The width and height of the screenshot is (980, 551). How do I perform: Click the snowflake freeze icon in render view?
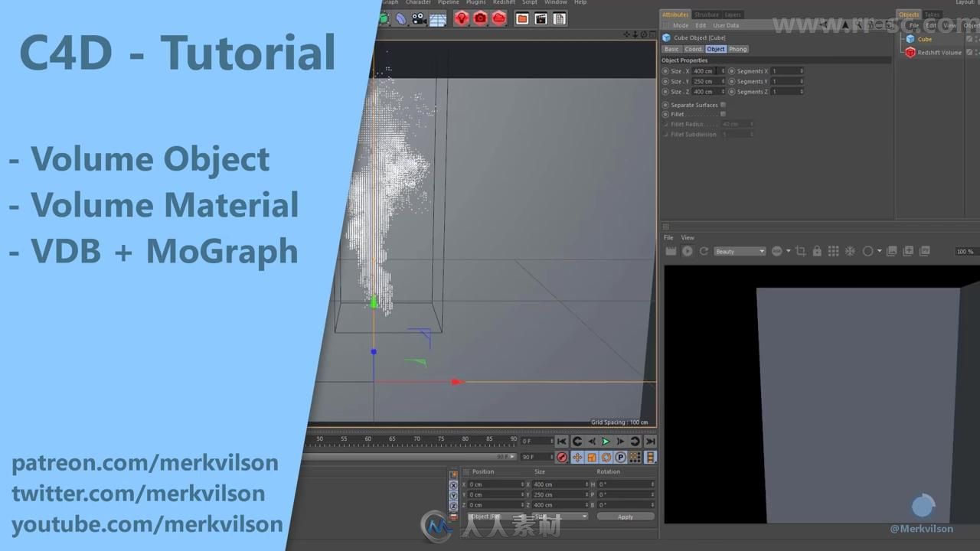850,251
